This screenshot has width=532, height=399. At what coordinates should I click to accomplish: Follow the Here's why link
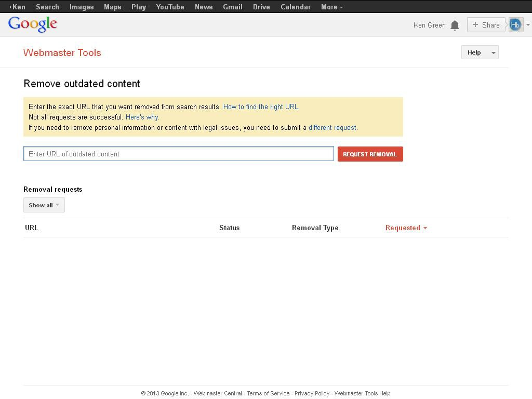[x=142, y=117]
